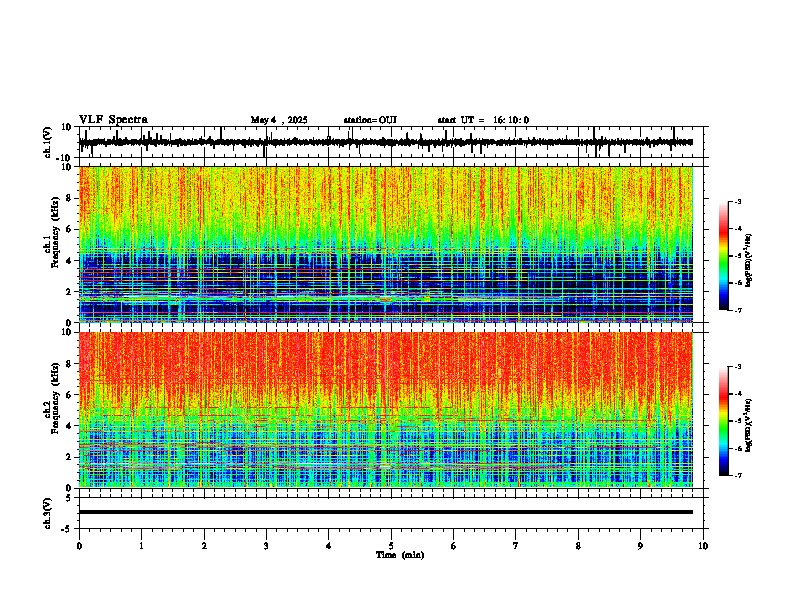
Task: Click the "VLF Spectra" plot title
Action: click(x=113, y=120)
